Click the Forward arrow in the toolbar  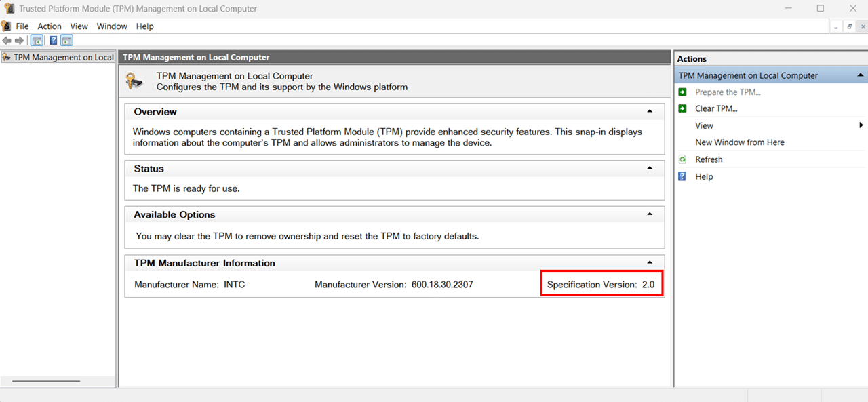click(19, 41)
